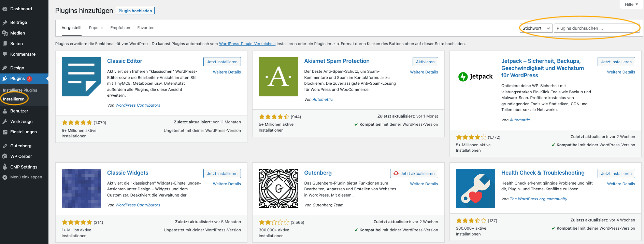Open Weitere Details for Classic Editor
This screenshot has width=644, height=244.
227,72
